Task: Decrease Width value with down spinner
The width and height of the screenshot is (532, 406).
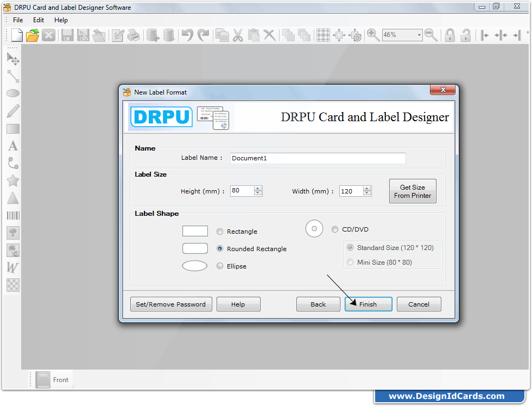Action: [x=367, y=193]
